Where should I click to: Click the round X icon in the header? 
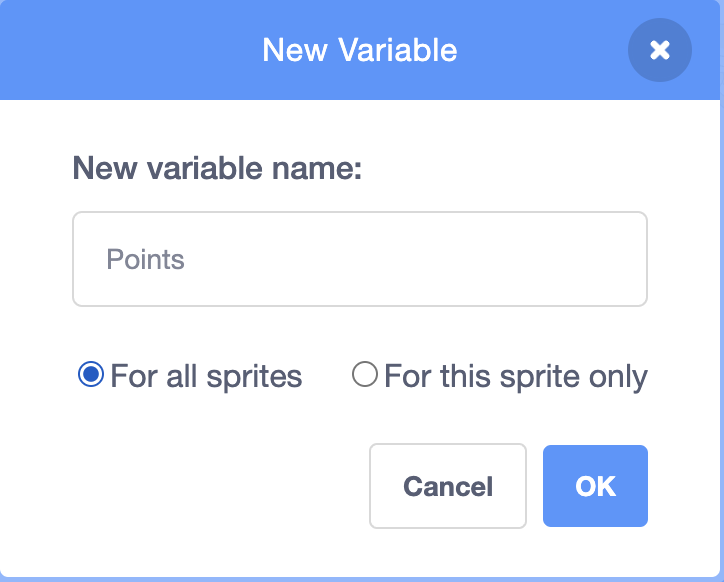[x=659, y=50]
